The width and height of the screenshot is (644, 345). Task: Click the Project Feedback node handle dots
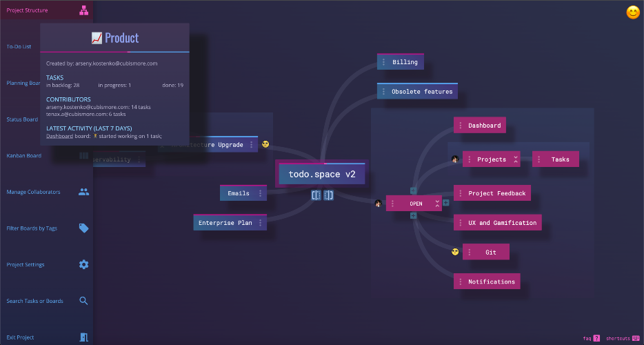coord(460,193)
